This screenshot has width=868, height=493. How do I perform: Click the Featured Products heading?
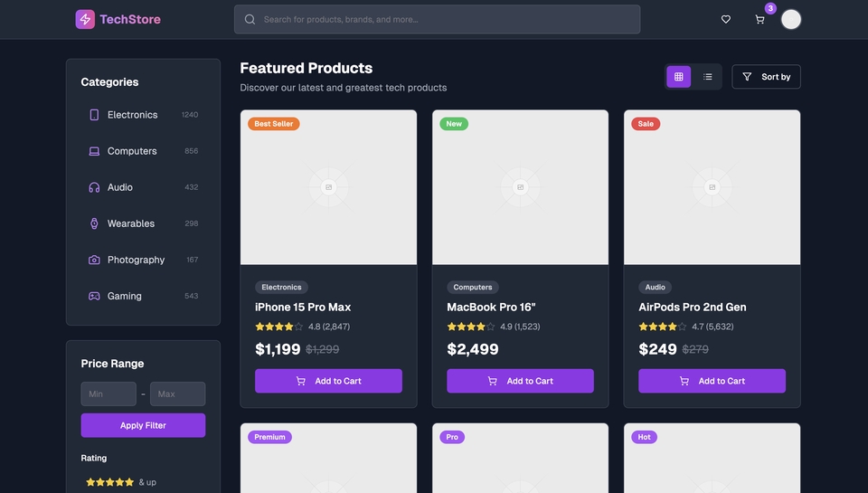tap(307, 68)
